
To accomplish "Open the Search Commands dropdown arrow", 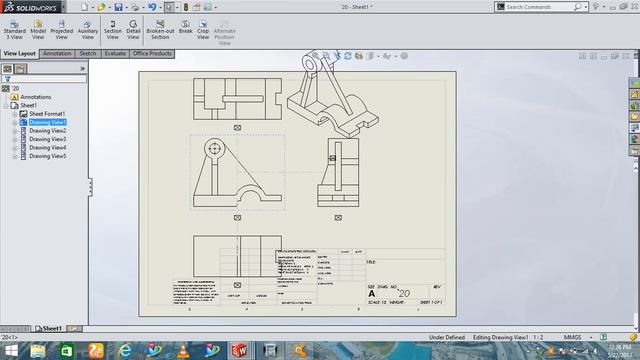I will 586,7.
